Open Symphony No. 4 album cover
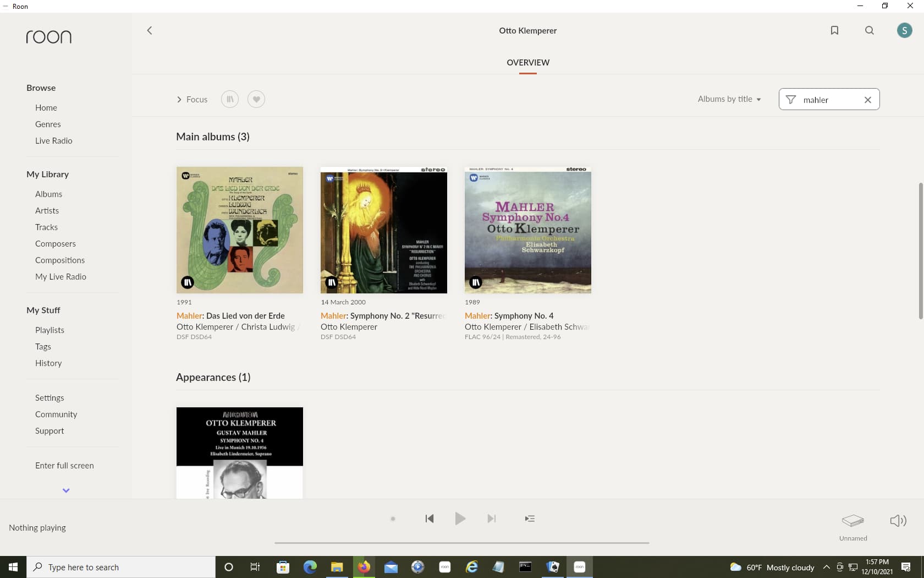The height and width of the screenshot is (578, 924). coord(528,230)
